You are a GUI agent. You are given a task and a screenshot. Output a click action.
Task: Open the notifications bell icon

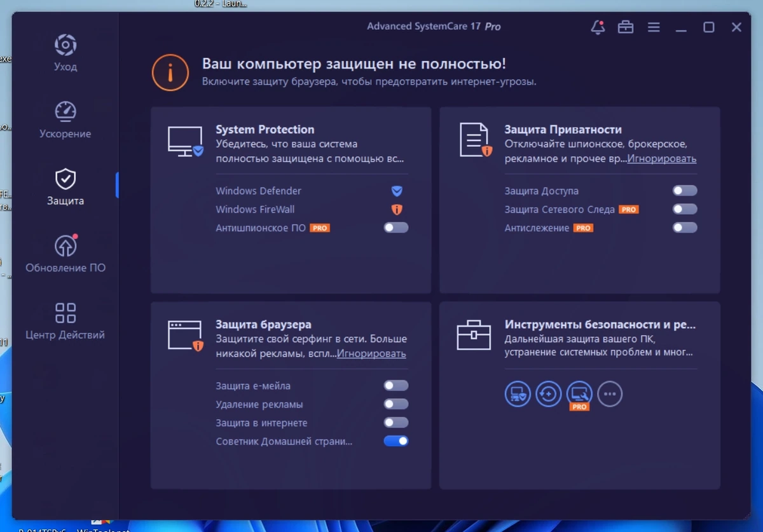pyautogui.click(x=598, y=27)
